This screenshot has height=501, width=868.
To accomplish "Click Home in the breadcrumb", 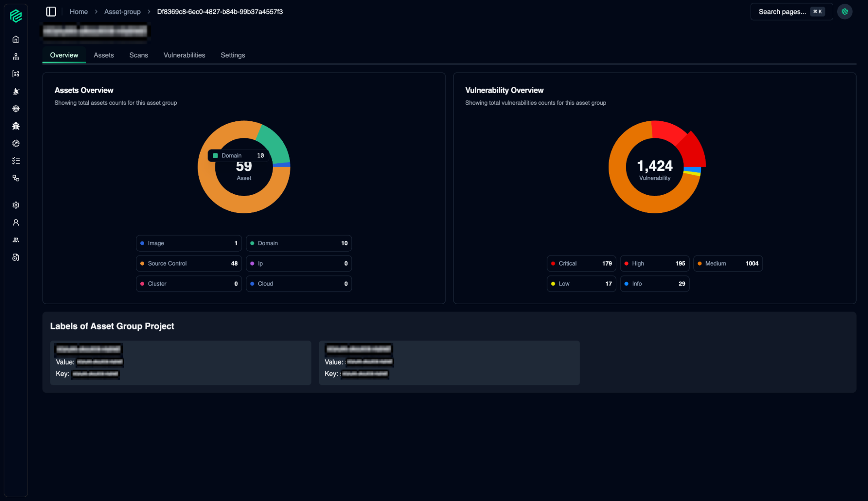I will pyautogui.click(x=79, y=12).
